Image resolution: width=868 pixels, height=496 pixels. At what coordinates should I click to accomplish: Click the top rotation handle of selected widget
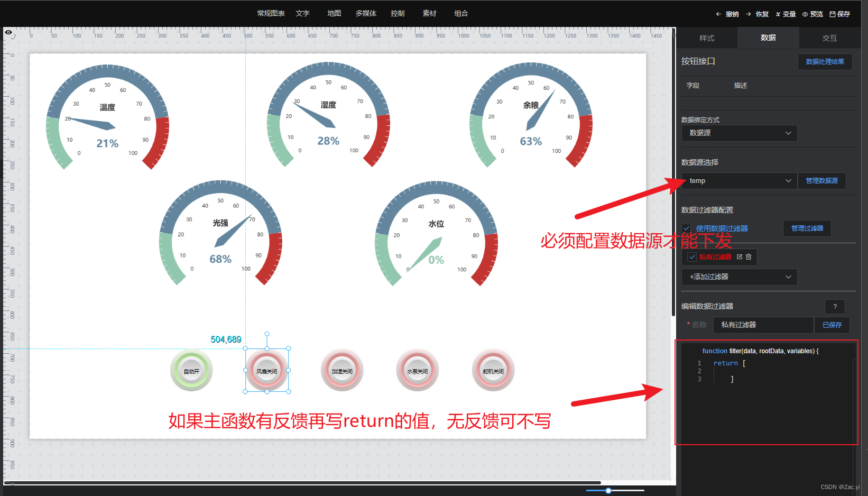(267, 334)
